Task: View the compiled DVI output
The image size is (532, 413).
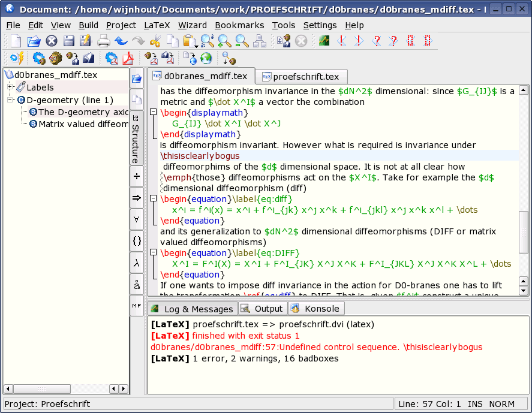Action: click(55, 58)
